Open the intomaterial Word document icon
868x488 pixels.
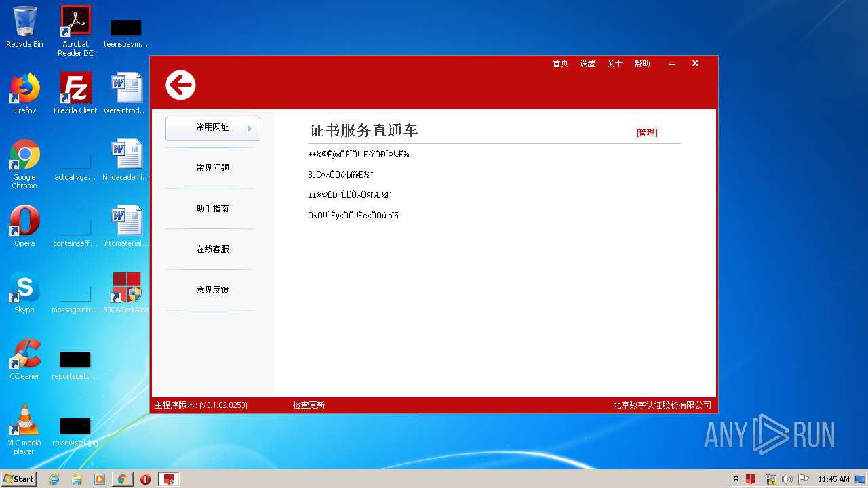click(x=126, y=226)
